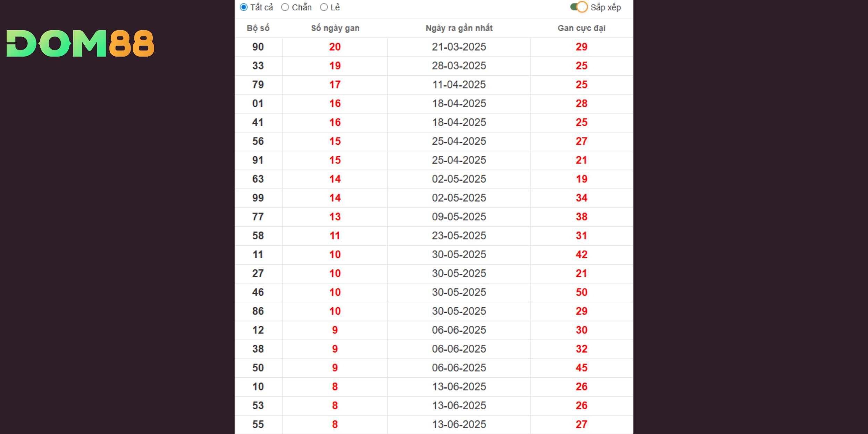Click max gan value 42 for number 11
Viewport: 868px width, 434px height.
click(582, 254)
